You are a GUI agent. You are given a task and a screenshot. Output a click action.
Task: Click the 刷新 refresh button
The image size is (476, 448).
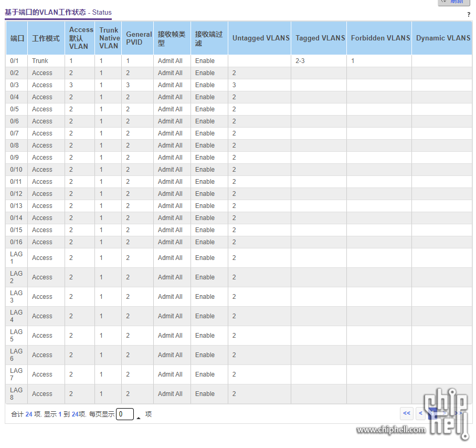coord(453,2)
